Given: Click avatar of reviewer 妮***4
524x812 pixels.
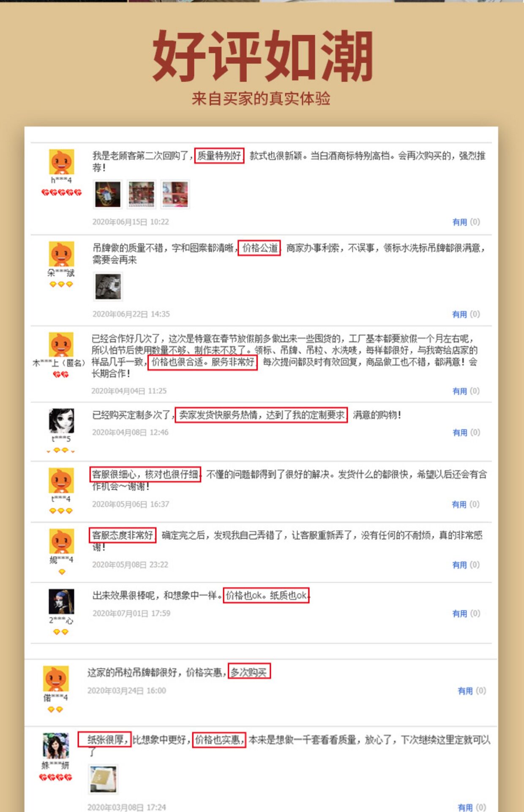Looking at the screenshot, I should 62,541.
